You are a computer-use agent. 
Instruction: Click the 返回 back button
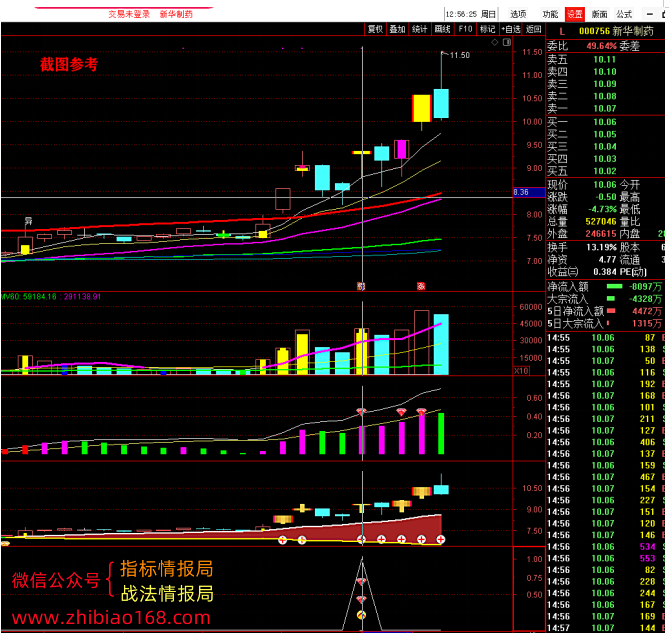[x=533, y=29]
